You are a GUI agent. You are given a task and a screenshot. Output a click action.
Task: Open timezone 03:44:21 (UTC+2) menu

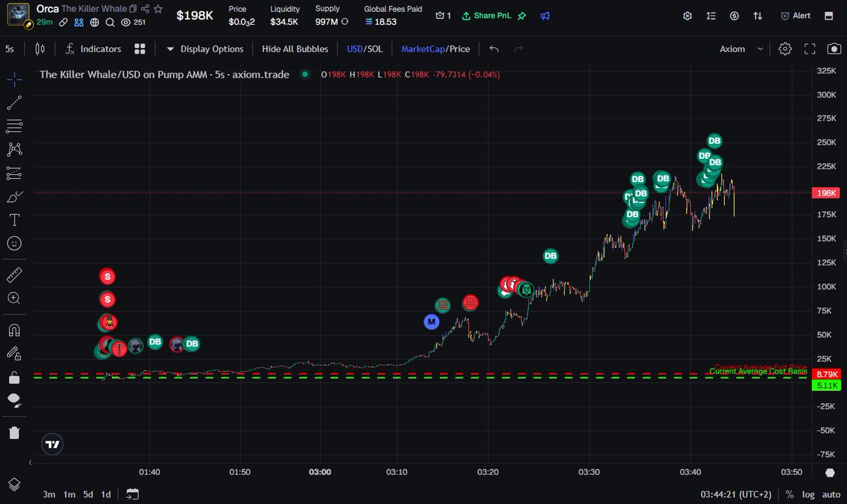click(735, 494)
